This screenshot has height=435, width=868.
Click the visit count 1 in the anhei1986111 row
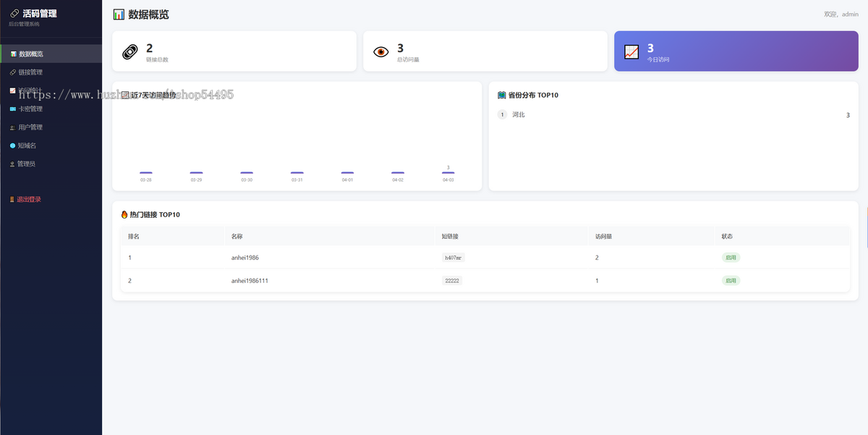[597, 280]
